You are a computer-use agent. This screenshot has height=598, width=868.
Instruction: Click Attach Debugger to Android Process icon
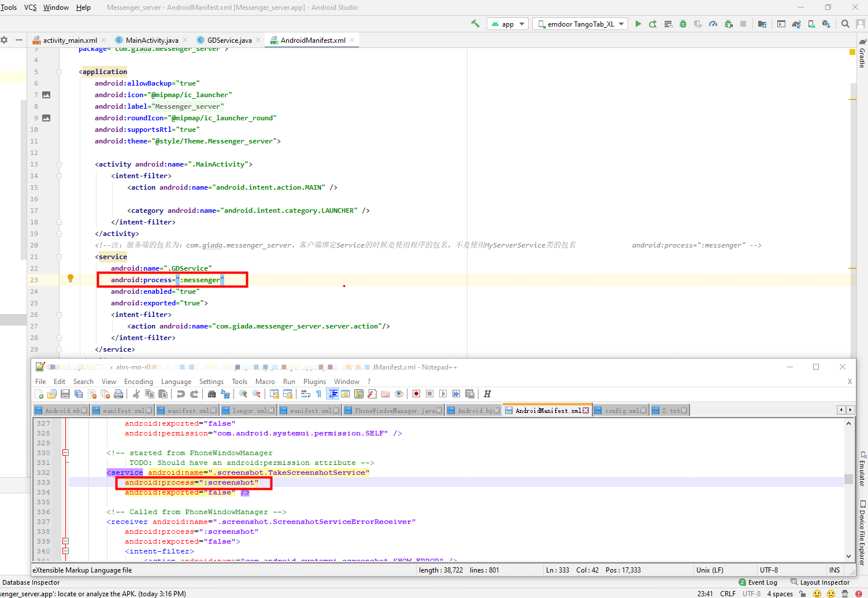[728, 24]
